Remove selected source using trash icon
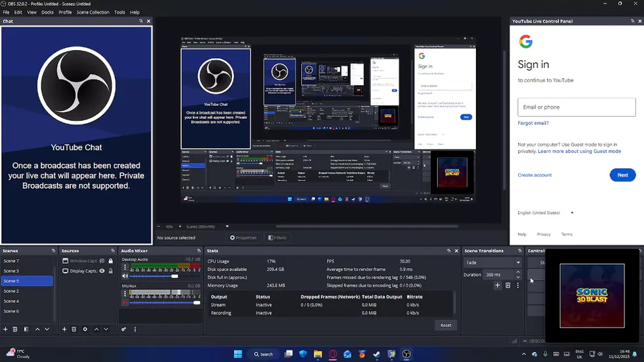This screenshot has height=362, width=644. click(x=74, y=329)
